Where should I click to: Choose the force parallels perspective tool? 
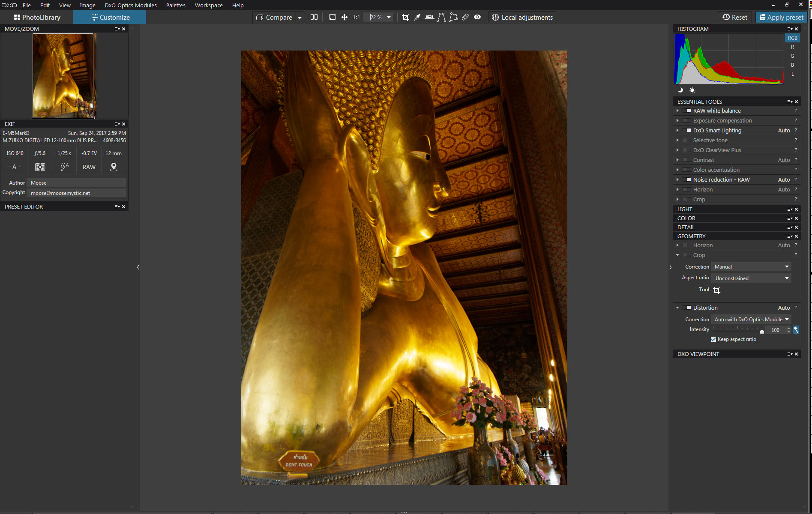tap(441, 17)
